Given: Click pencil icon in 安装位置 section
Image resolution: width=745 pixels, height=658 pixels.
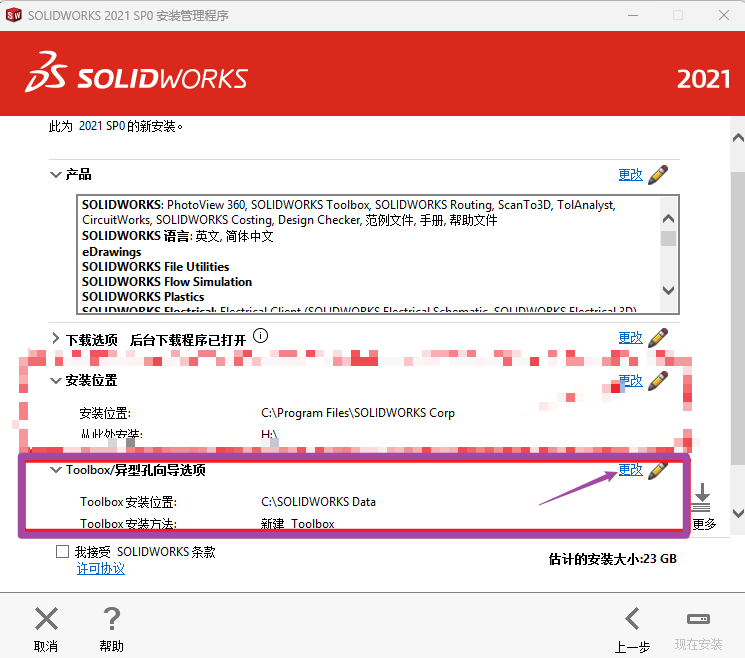Looking at the screenshot, I should click(658, 381).
